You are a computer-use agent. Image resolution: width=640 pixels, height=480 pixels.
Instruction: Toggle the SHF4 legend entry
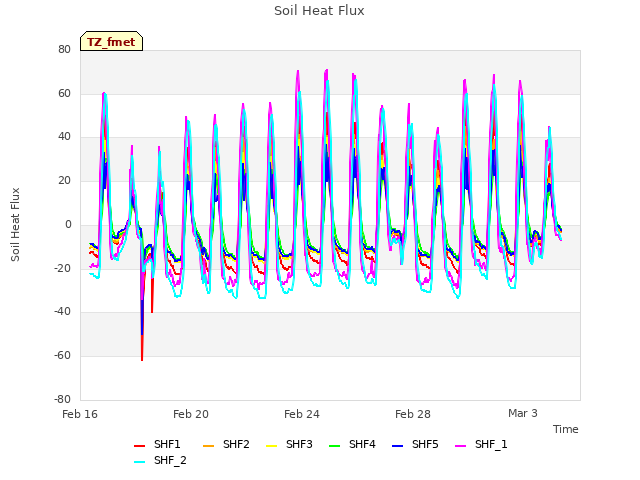pyautogui.click(x=352, y=444)
